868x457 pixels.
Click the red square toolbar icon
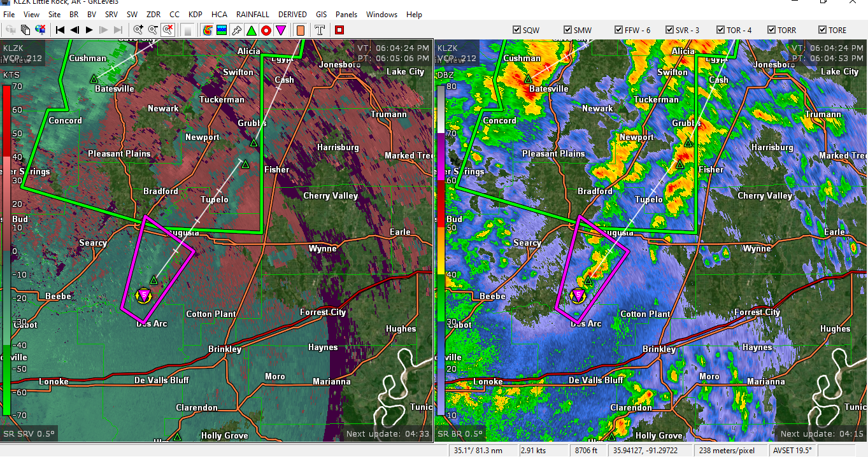coord(339,30)
